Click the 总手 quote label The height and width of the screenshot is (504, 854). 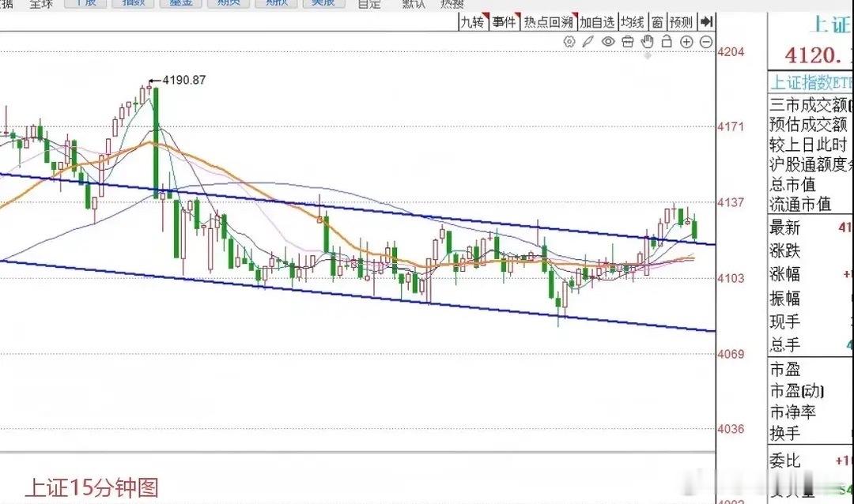[x=785, y=344]
